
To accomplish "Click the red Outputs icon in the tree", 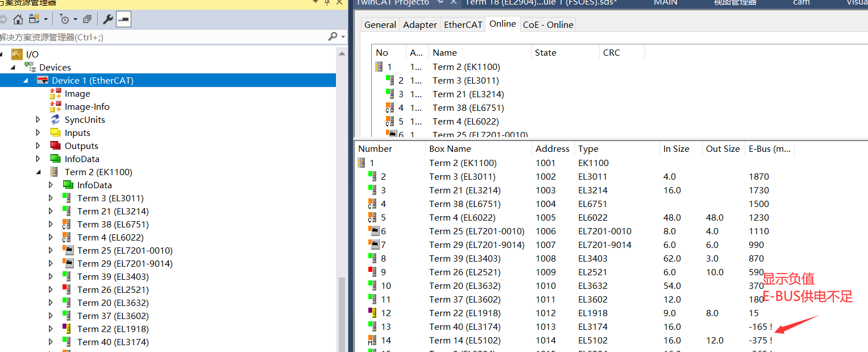I will (x=55, y=146).
